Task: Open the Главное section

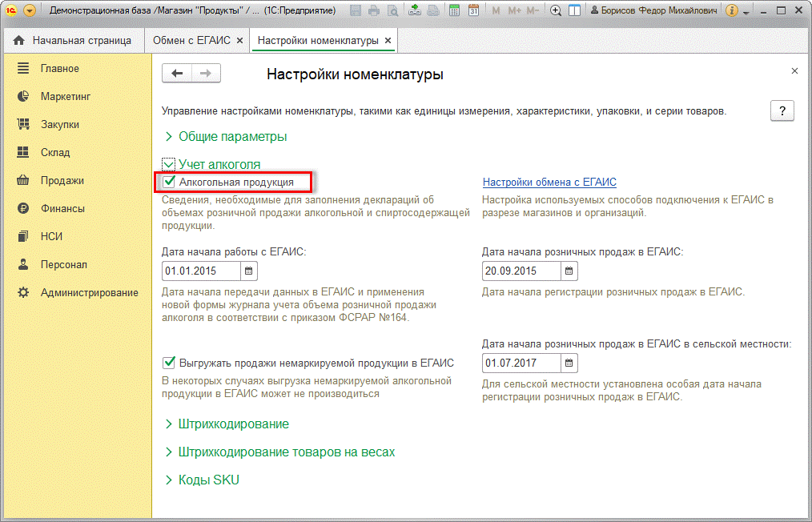Action: [60, 68]
